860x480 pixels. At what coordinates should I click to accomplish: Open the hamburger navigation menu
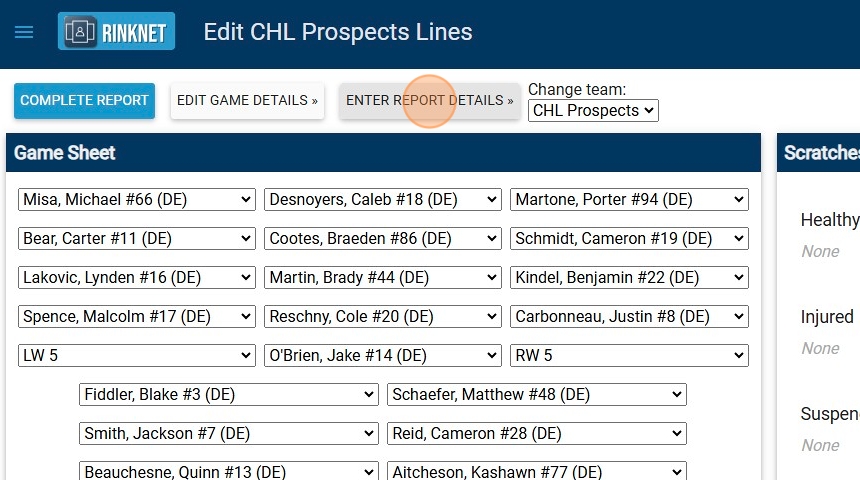pos(24,32)
